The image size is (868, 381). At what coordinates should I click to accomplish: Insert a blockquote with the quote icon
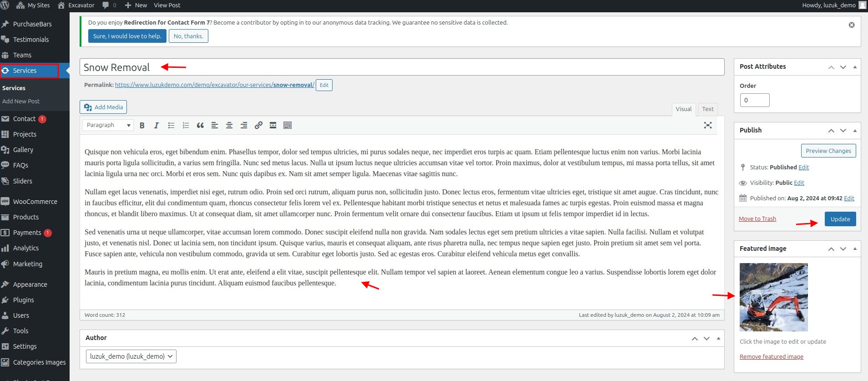click(200, 125)
